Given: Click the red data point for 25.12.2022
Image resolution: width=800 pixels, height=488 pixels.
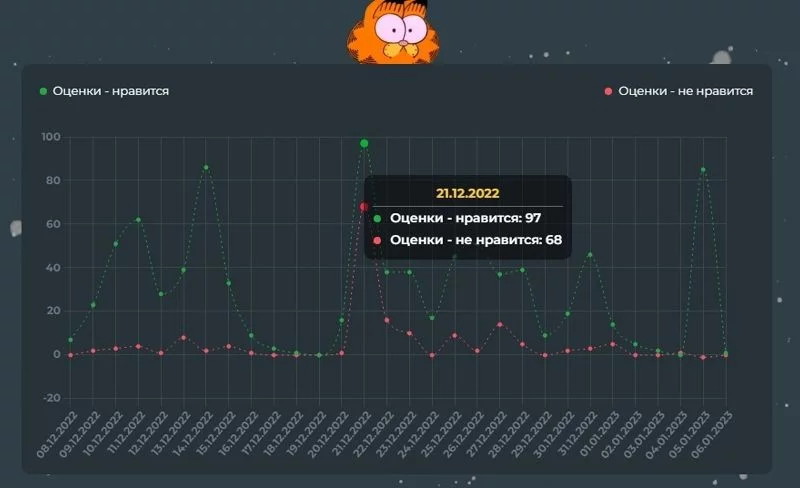Looking at the screenshot, I should click(x=455, y=335).
